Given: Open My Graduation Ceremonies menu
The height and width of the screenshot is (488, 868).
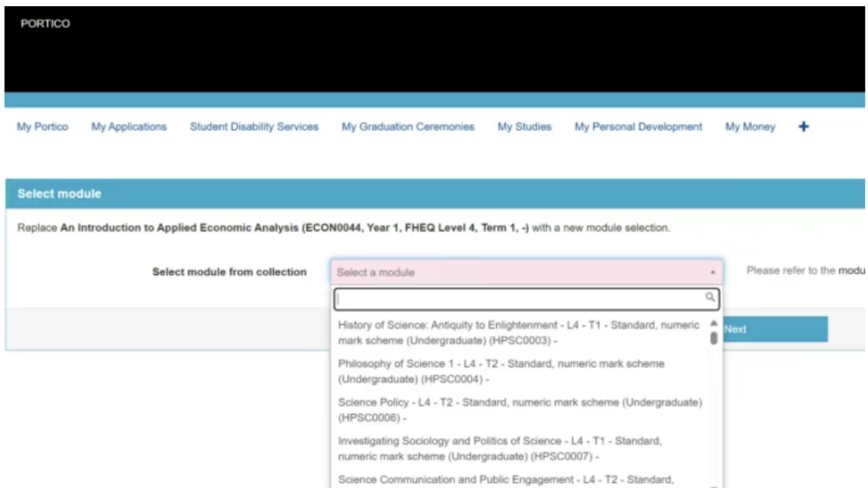Looking at the screenshot, I should point(408,127).
